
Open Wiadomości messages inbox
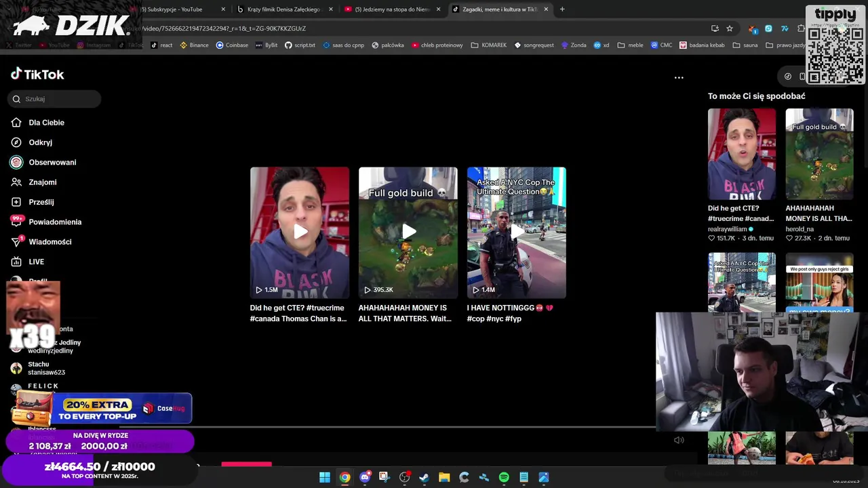[x=41, y=242]
